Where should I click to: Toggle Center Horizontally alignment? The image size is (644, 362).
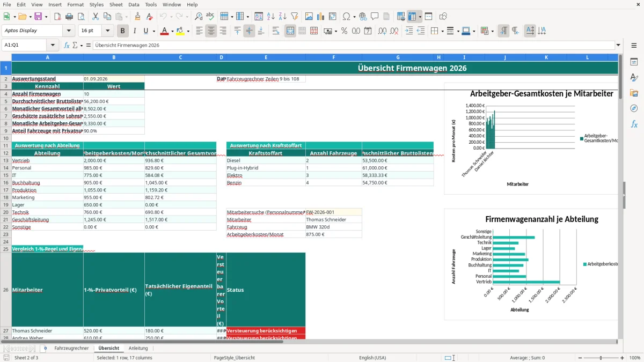point(211,31)
